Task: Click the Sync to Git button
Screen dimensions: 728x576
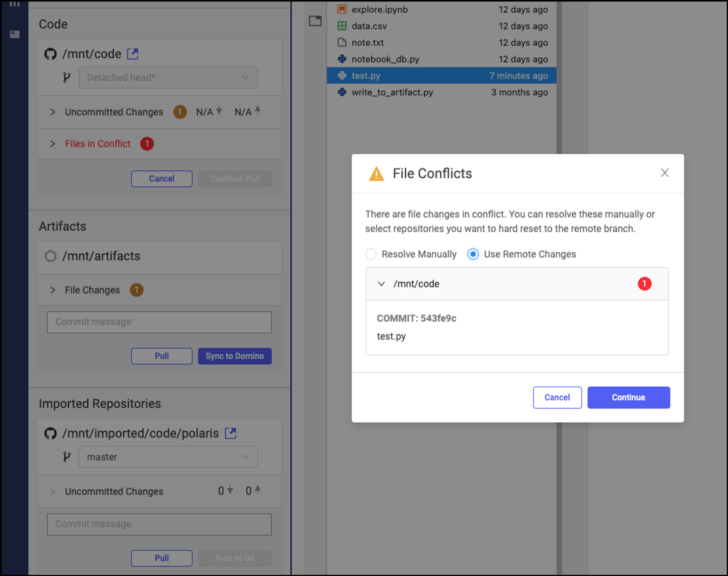Action: tap(235, 558)
